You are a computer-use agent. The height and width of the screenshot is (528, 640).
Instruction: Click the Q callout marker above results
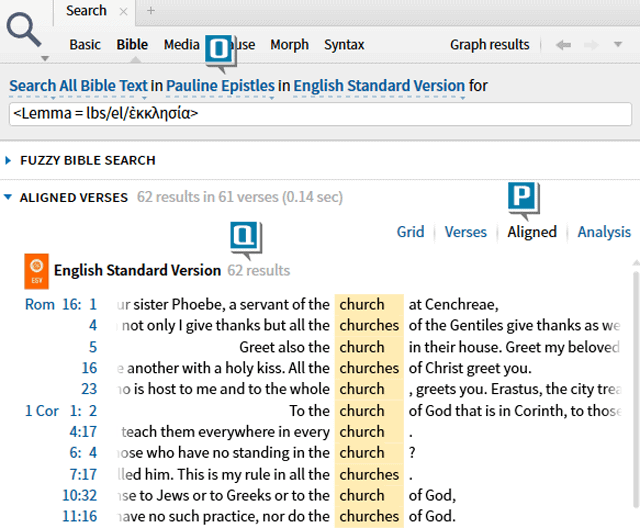(245, 237)
